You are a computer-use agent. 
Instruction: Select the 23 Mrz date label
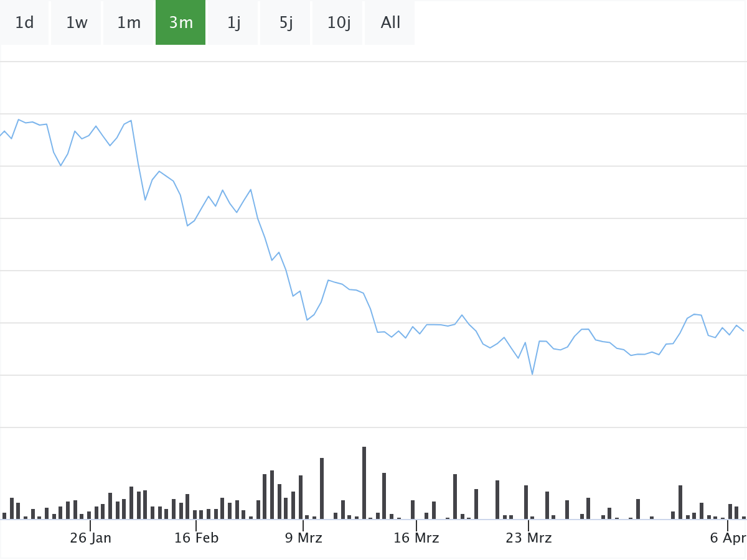coord(529,538)
